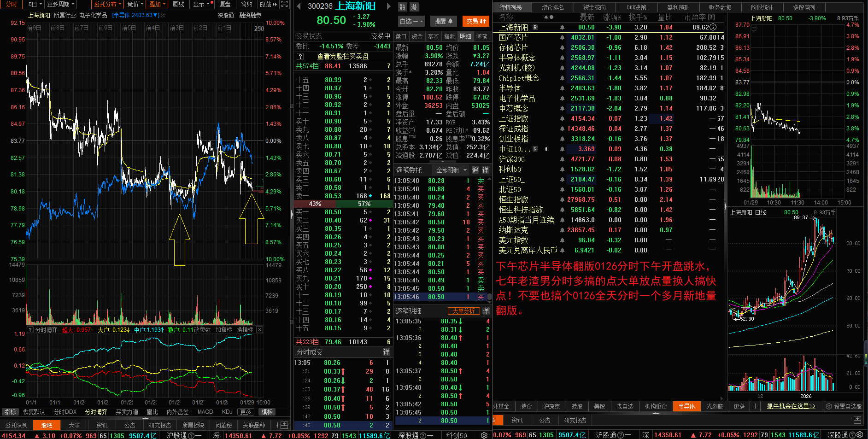
Task: Click the alert bell for 纳斯达克 row
Action: 562,230
